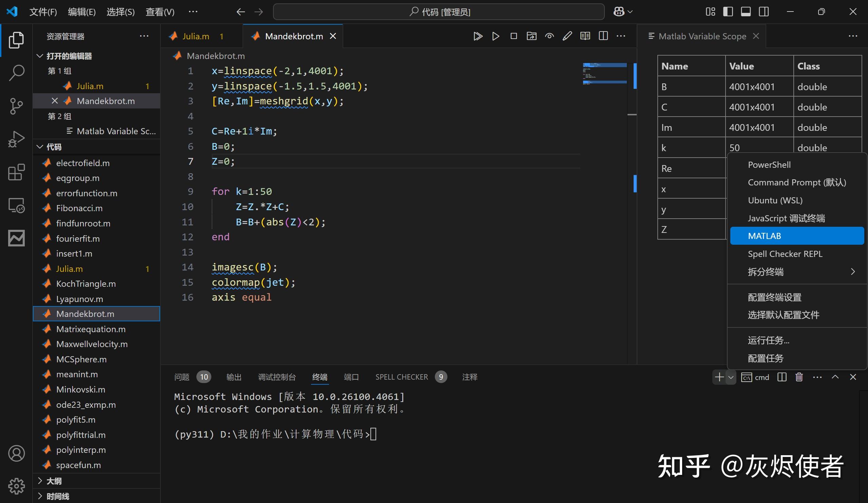
Task: Open the Search view in the activity bar
Action: click(x=16, y=73)
